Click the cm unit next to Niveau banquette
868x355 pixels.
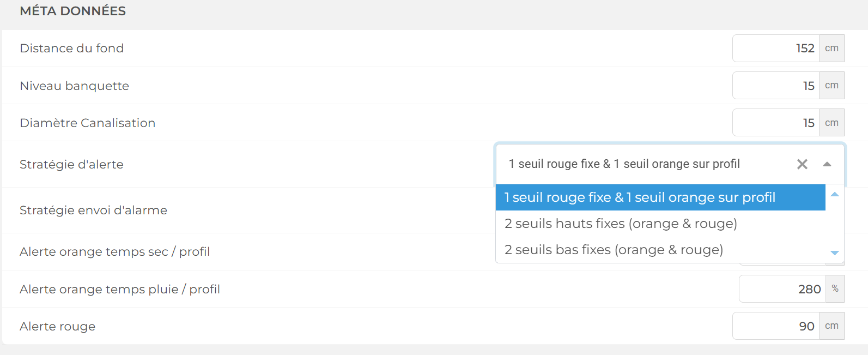click(x=831, y=86)
